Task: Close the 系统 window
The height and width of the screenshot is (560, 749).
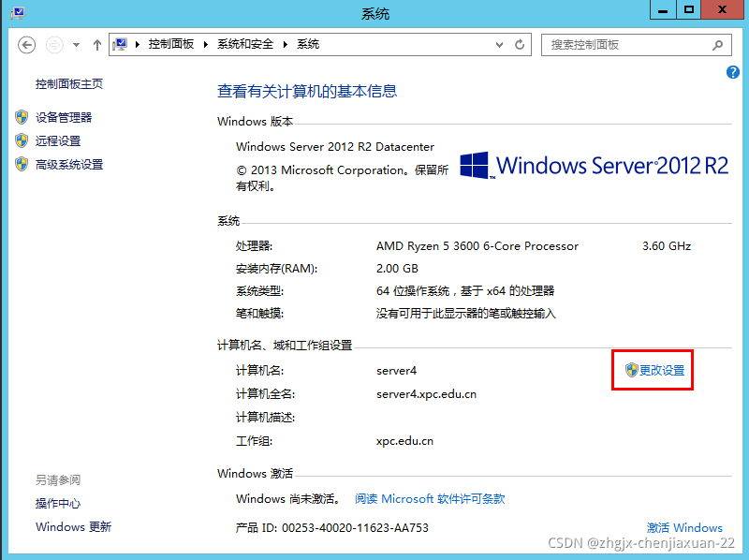Action: 722,9
